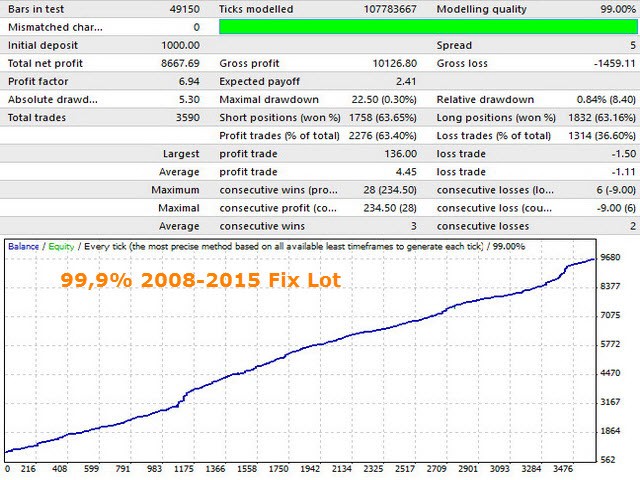Select the Short positions (won %) value
Image resolution: width=640 pixels, height=480 pixels.
pos(383,118)
